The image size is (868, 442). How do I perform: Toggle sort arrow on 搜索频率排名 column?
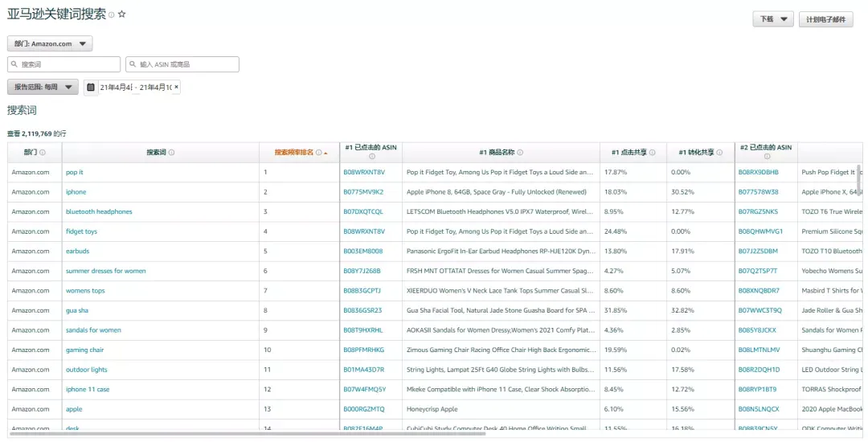[325, 153]
